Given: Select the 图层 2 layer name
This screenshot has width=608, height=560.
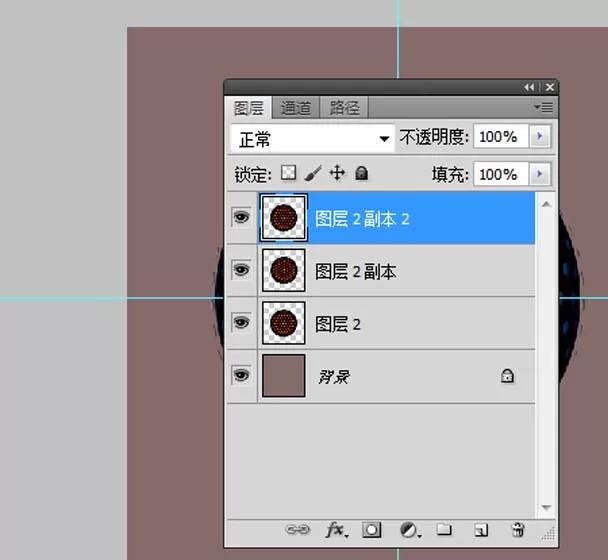Looking at the screenshot, I should 338,324.
